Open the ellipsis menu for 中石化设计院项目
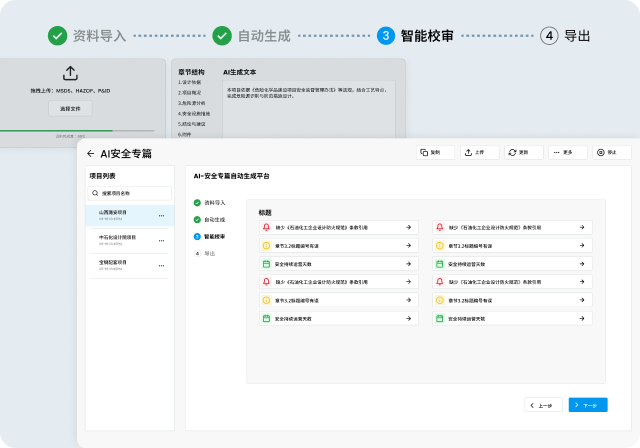This screenshot has width=640, height=448. [x=161, y=241]
